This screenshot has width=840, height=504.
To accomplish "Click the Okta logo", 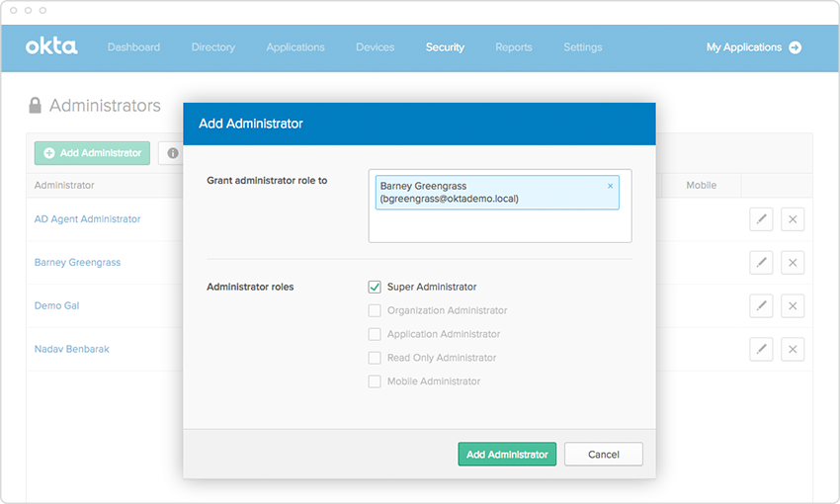I will tap(50, 46).
